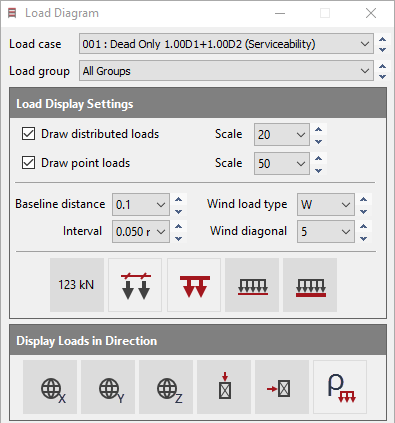This screenshot has height=423, width=395.
Task: Decrease point loads scale with down arrow
Action: click(319, 171)
